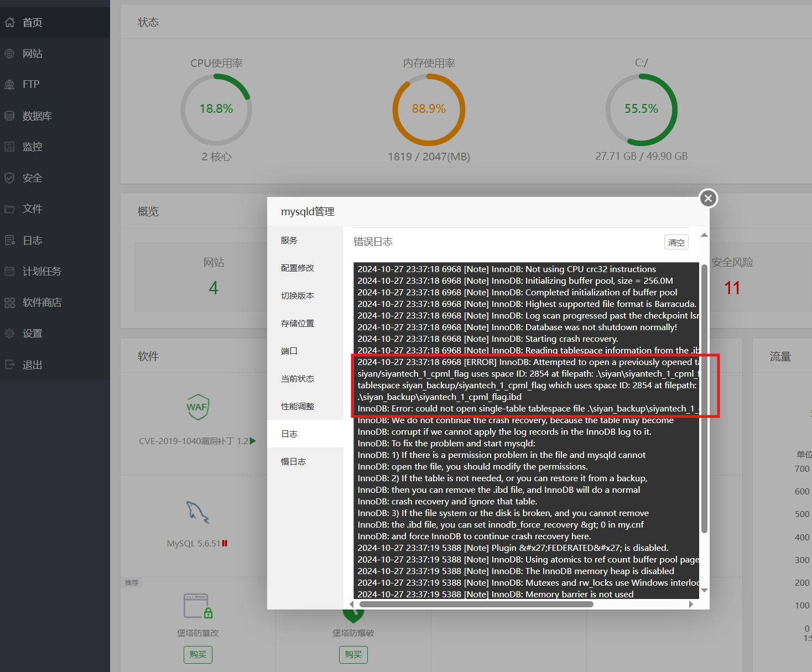Click the logout icon beside 退出
This screenshot has height=672, width=812.
point(9,364)
